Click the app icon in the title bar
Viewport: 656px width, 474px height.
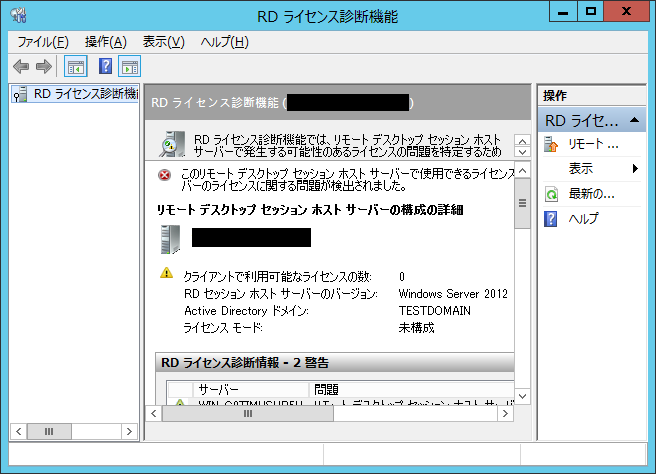click(x=19, y=15)
